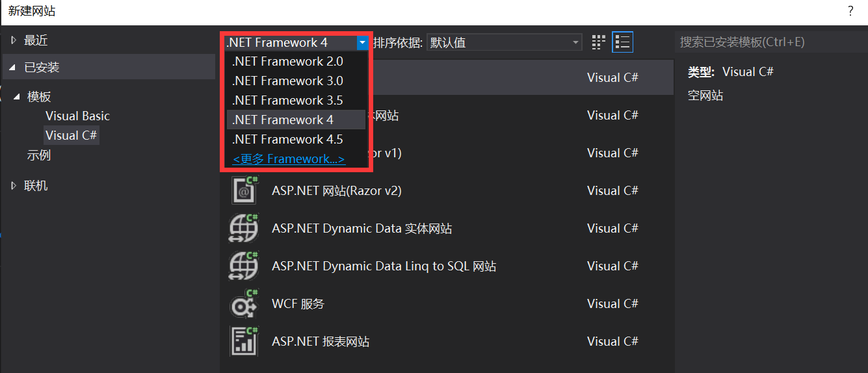Click the ASP.NET 网站(Razor v2) template icon
The image size is (868, 373).
(244, 191)
